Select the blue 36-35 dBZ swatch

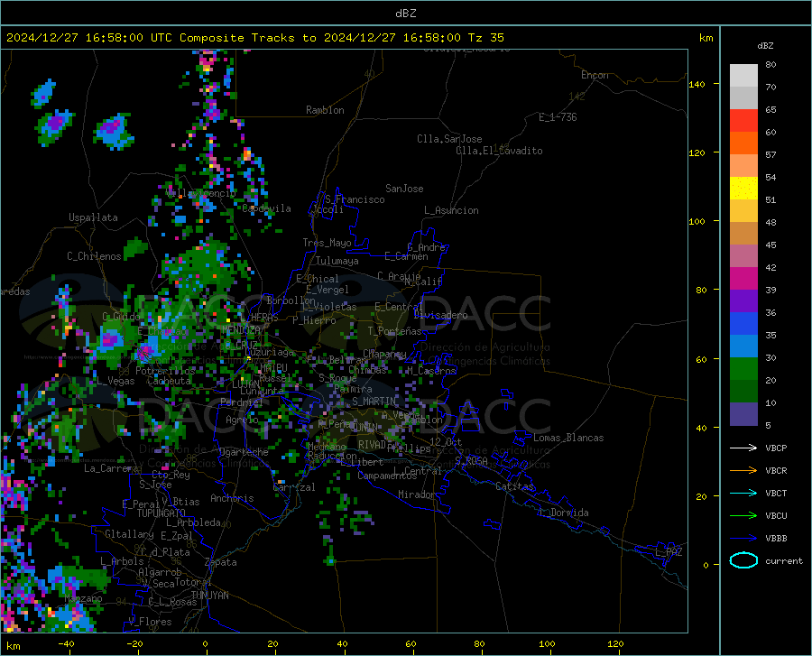[x=743, y=324]
